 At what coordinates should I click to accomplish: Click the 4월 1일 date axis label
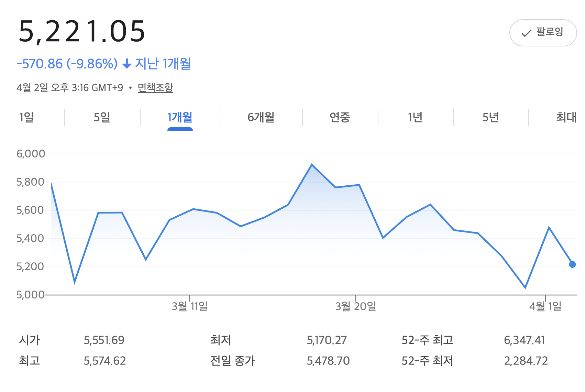(x=545, y=306)
